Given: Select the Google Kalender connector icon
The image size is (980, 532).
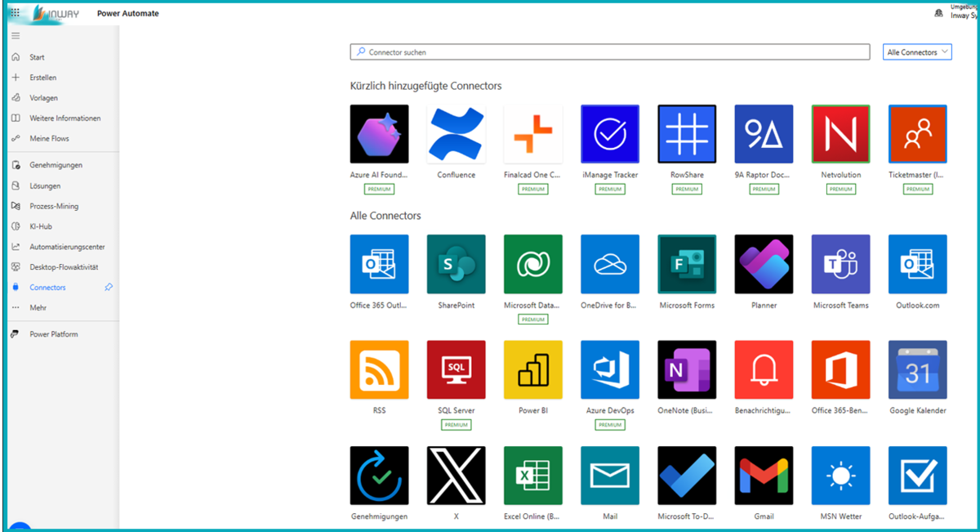Looking at the screenshot, I should [918, 370].
